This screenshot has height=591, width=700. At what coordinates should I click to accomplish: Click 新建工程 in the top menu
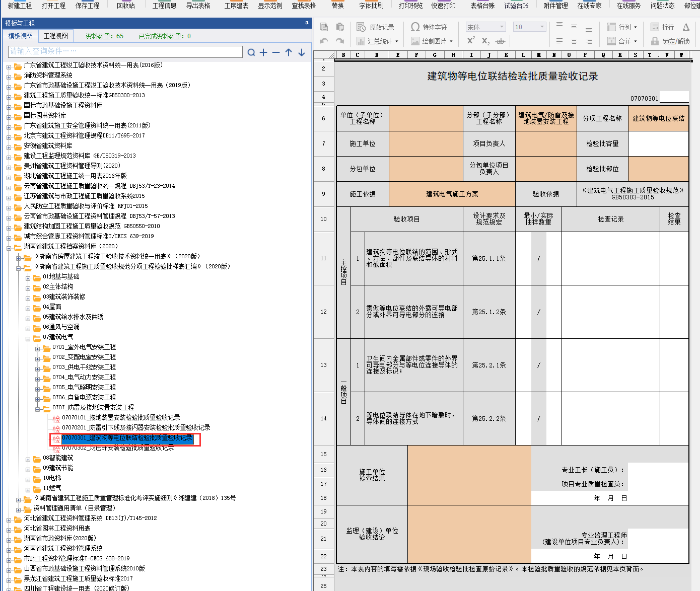point(20,6)
